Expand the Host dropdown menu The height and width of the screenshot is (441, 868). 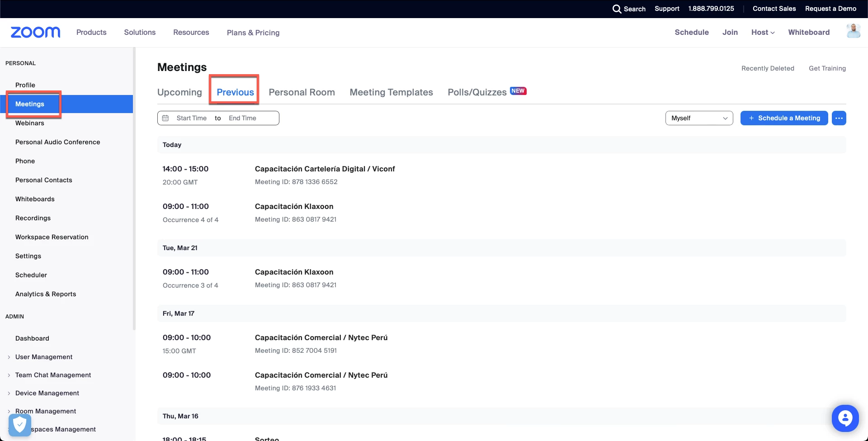(763, 33)
